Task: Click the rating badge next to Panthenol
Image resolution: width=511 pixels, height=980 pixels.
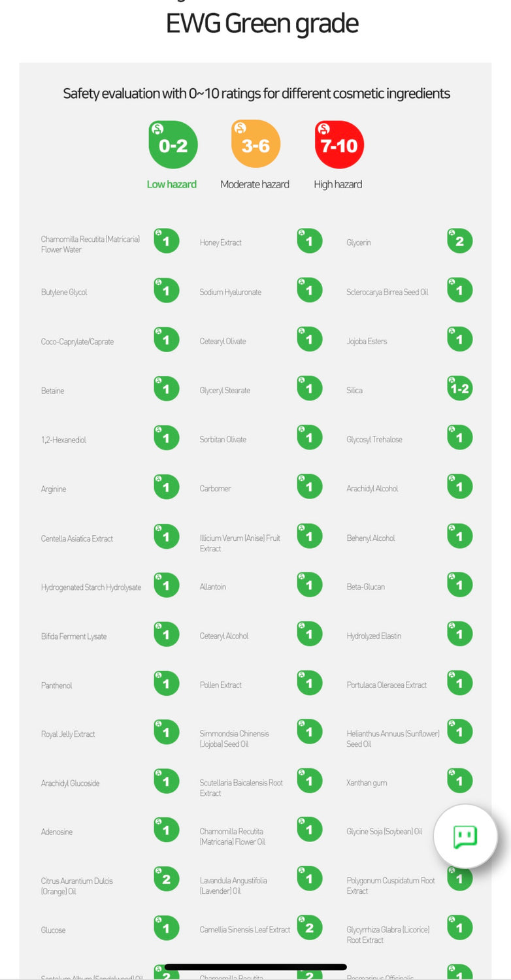Action: point(166,683)
